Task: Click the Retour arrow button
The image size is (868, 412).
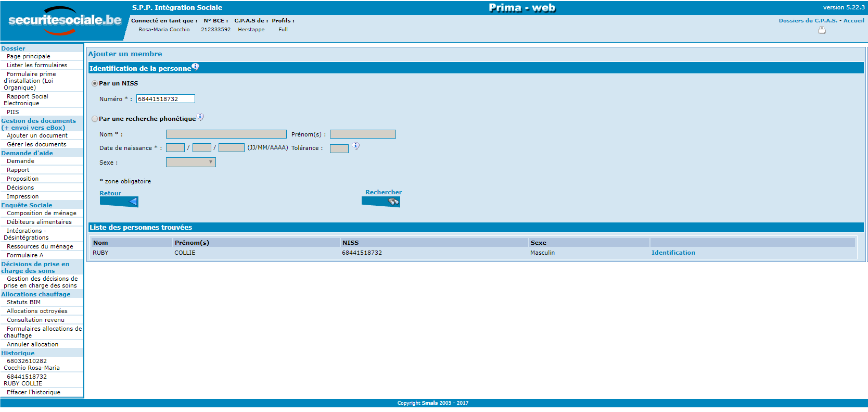Action: (x=119, y=202)
